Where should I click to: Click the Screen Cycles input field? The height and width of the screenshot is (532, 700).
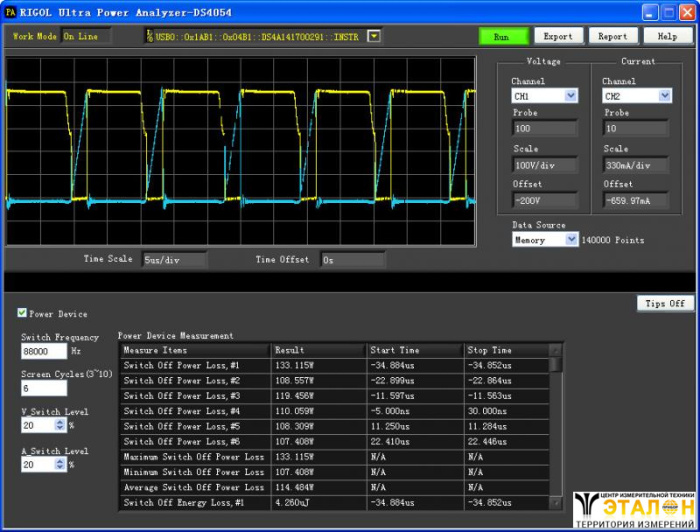tap(44, 388)
